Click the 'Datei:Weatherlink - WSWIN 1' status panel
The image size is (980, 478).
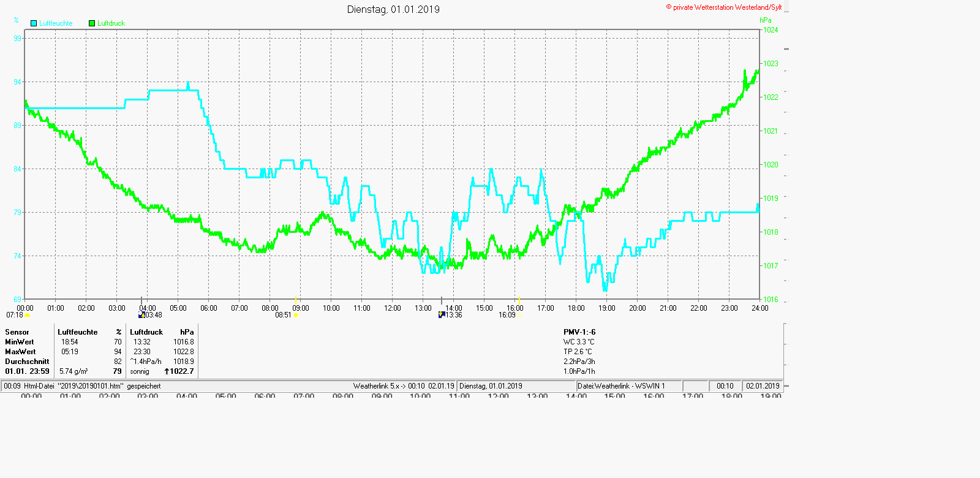(x=629, y=386)
